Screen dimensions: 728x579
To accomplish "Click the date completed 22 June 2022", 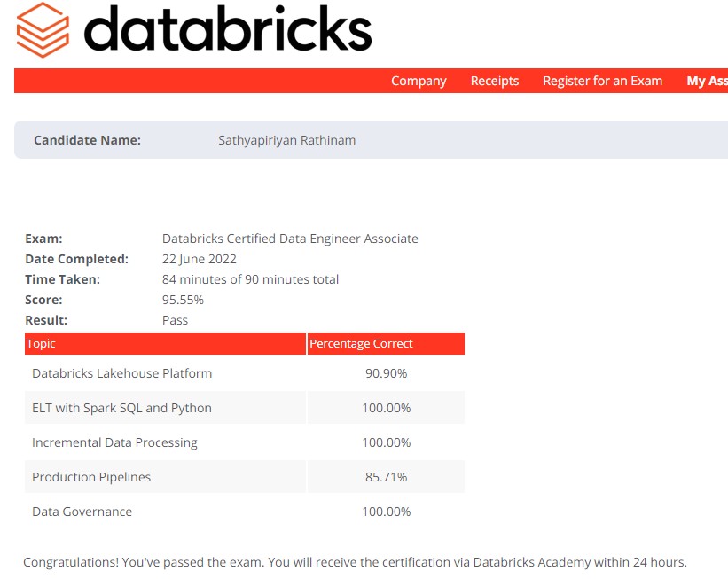I will 199,259.
